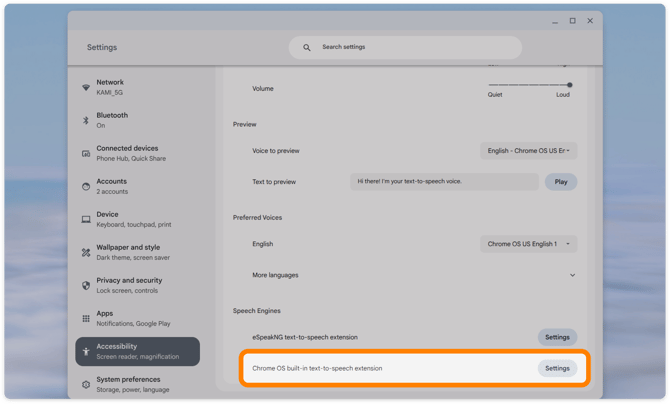Open Wallpaper and style settings
This screenshot has height=404, width=670.
[138, 252]
